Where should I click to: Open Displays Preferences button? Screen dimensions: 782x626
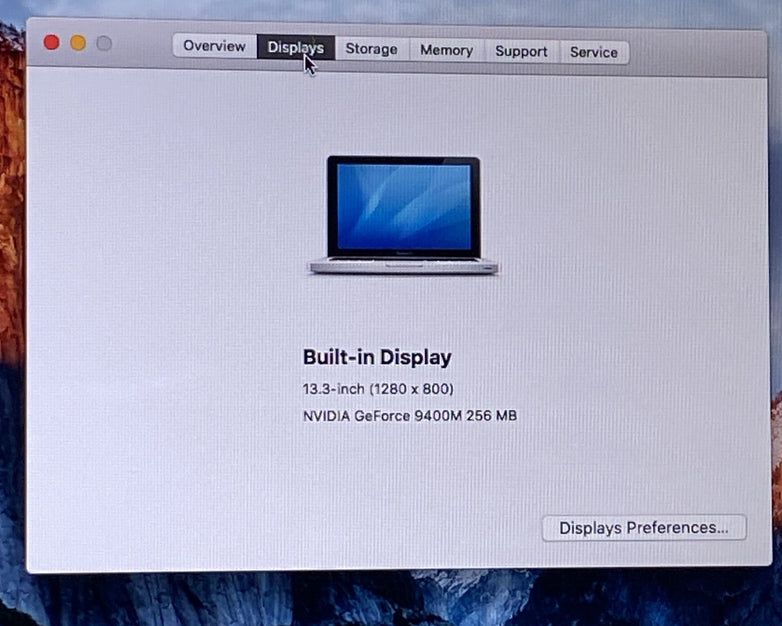pyautogui.click(x=644, y=528)
